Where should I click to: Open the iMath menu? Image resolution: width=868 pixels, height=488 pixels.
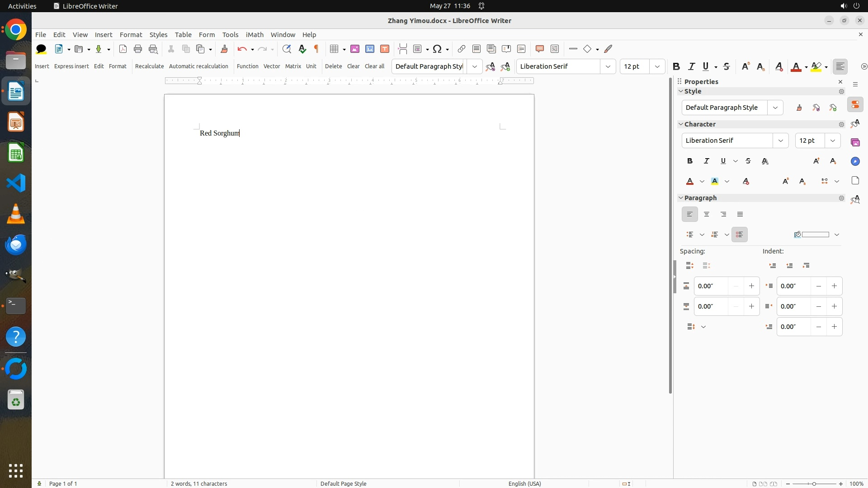click(255, 34)
